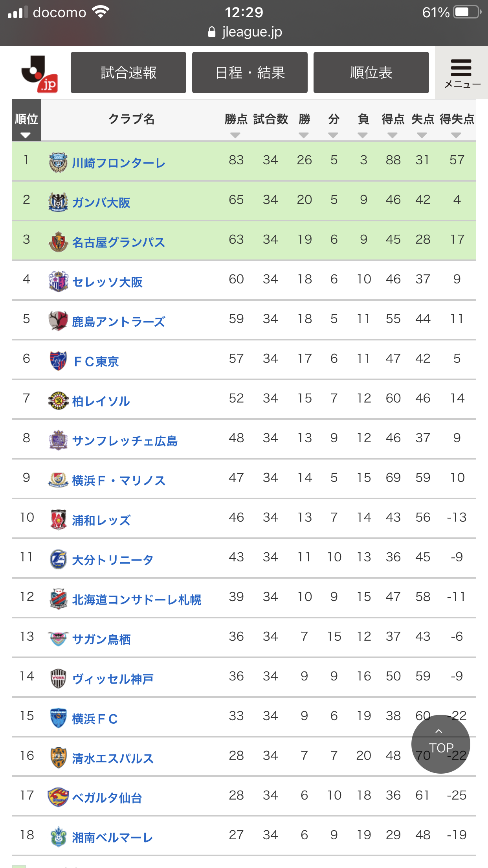Click FC Tokyo club crest

point(58,360)
